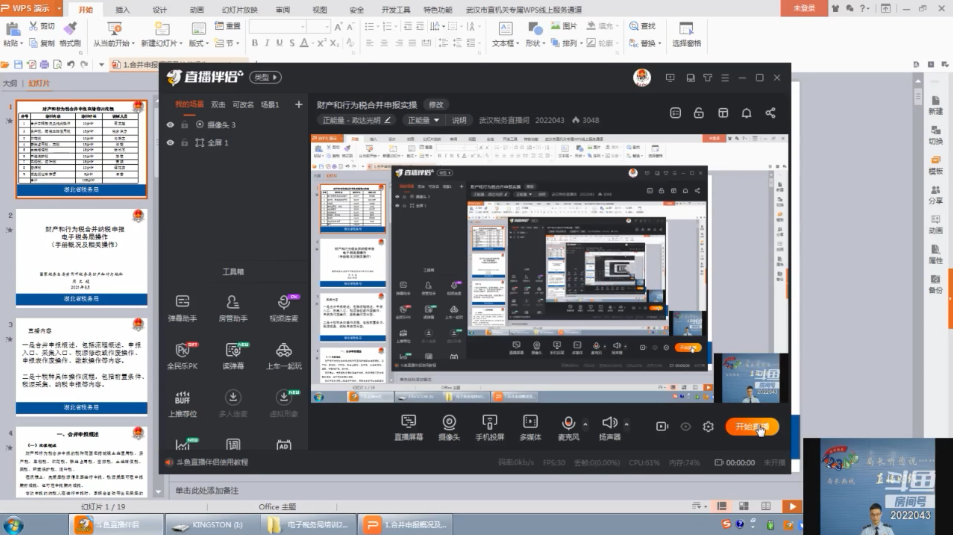This screenshot has width=953, height=535.
Task: Switch to slide sorter view in status bar
Action: [744, 506]
